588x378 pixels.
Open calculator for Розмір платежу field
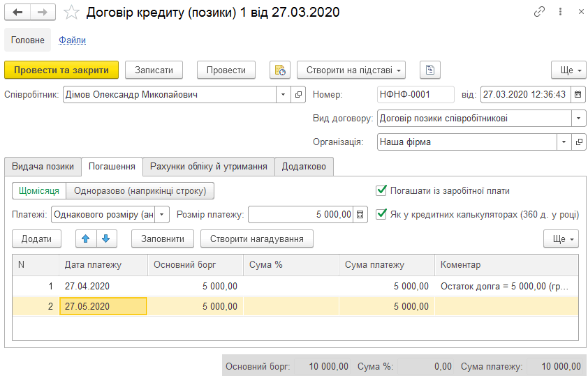360,215
